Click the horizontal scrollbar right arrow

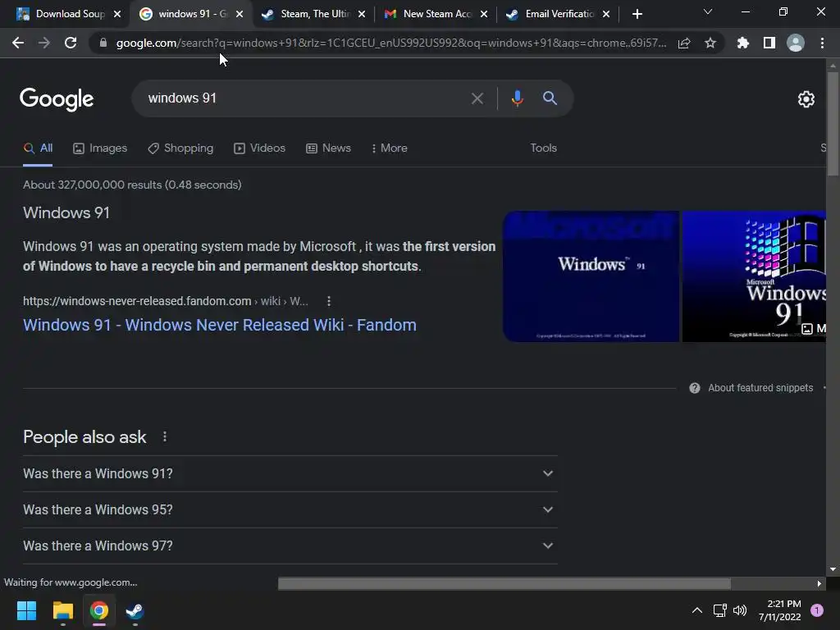[819, 583]
